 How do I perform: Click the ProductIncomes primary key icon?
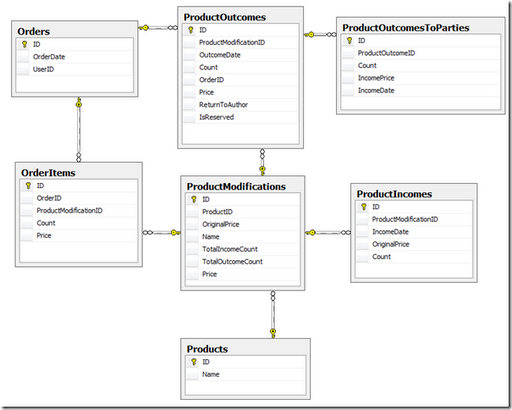pos(364,207)
